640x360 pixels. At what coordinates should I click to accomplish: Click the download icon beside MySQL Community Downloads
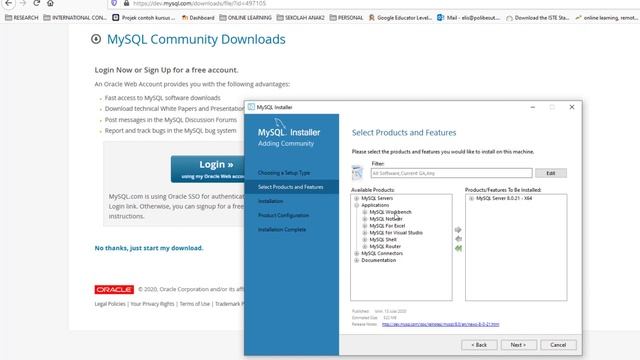point(96,39)
